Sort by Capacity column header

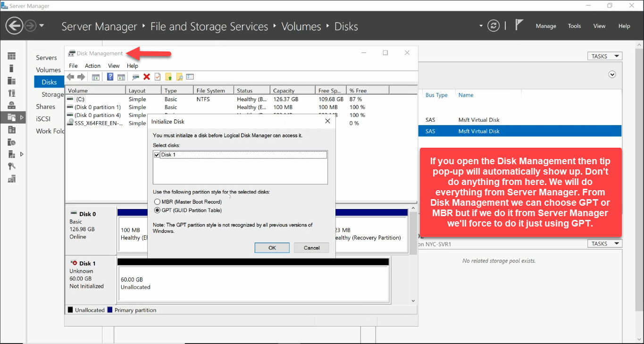pyautogui.click(x=293, y=91)
